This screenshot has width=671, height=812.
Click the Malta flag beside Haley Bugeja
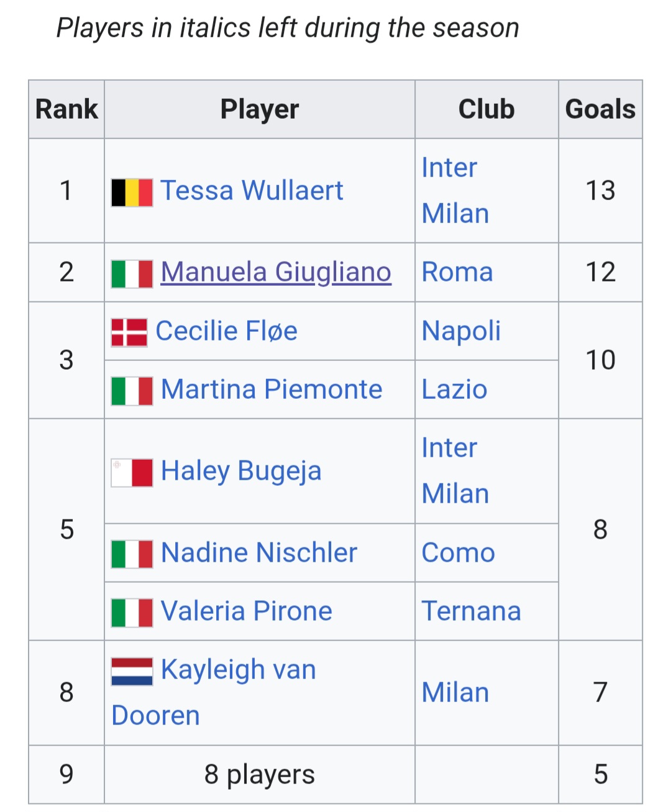(x=132, y=473)
